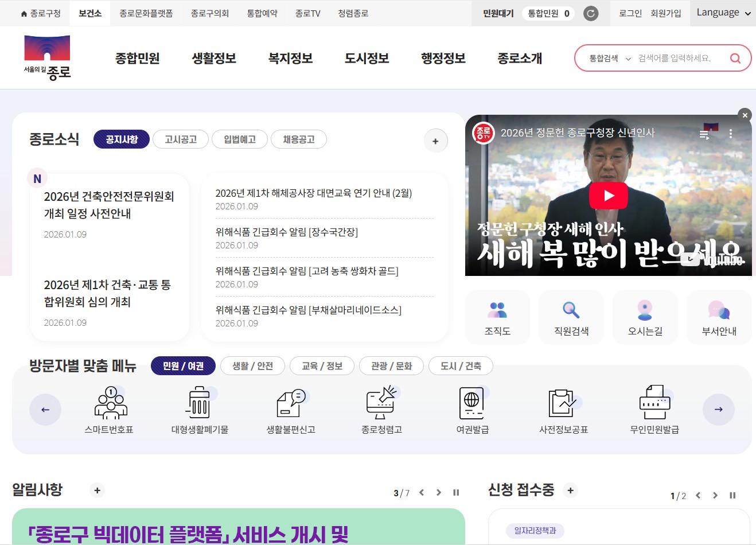Screen dimensions: 756x545
Task: Pause the 알림사항 announcement carousel
Action: [456, 492]
